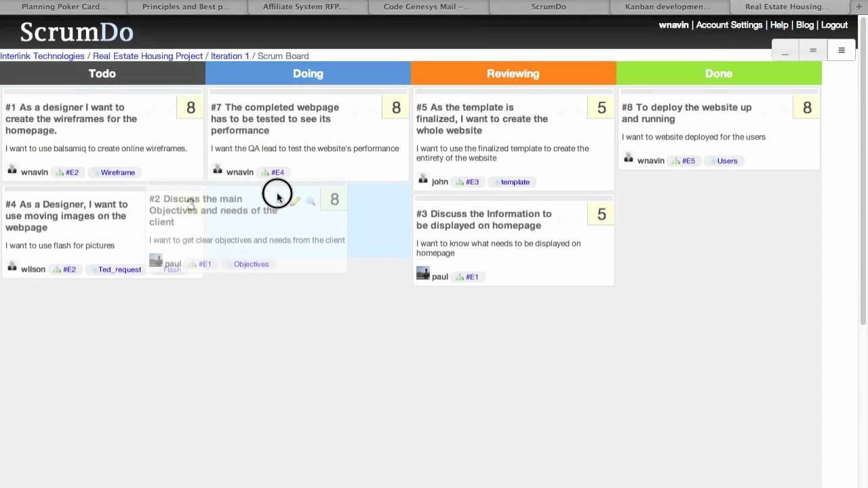
Task: Click the ScrumDo logo
Action: click(77, 32)
